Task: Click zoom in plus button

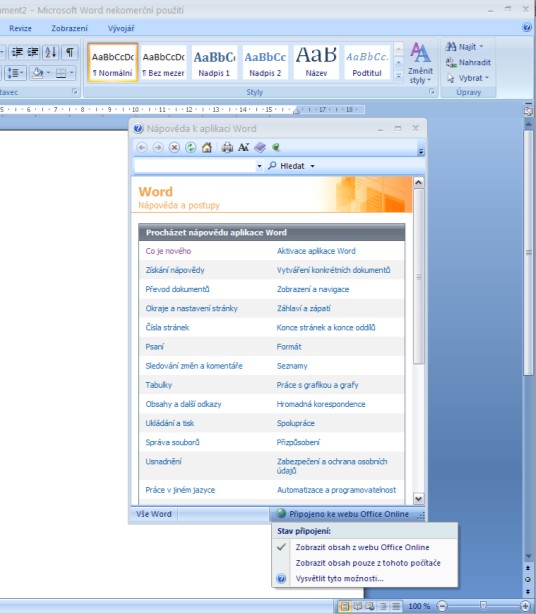Action: click(x=525, y=606)
